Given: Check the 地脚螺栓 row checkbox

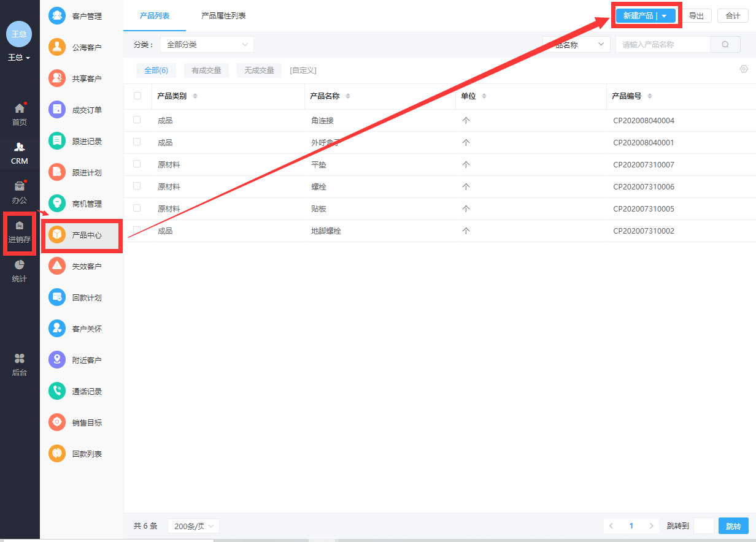Looking at the screenshot, I should [x=137, y=230].
